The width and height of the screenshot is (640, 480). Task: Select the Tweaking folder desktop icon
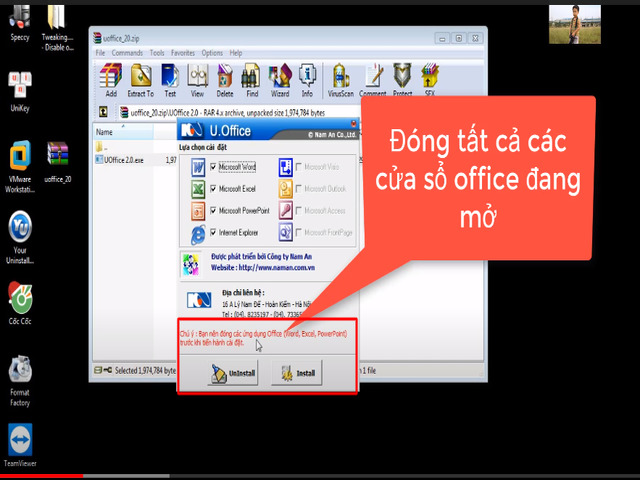coord(57,28)
